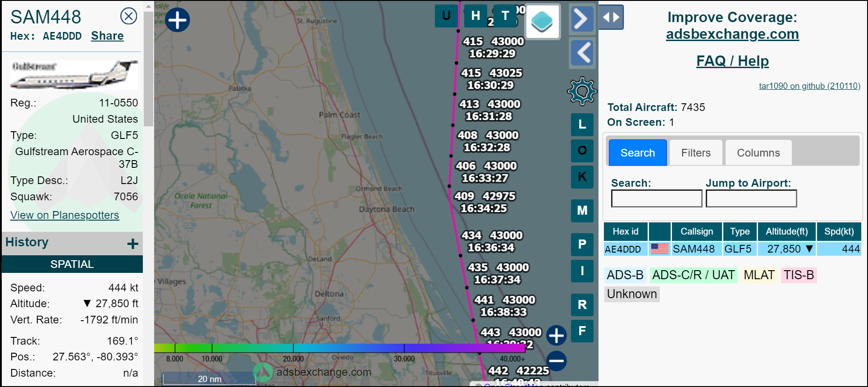Viewport: 868px width, 387px height.
Task: Click the left arrow sidebar button
Action: pyautogui.click(x=582, y=53)
